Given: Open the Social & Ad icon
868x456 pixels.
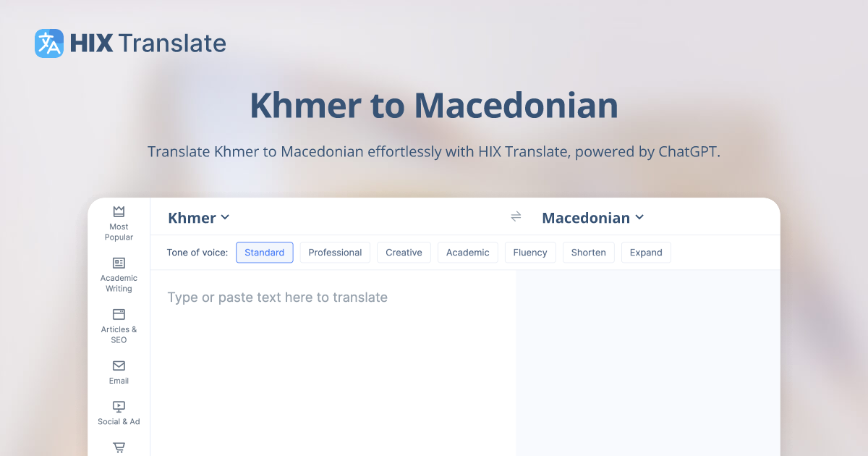Looking at the screenshot, I should [118, 406].
